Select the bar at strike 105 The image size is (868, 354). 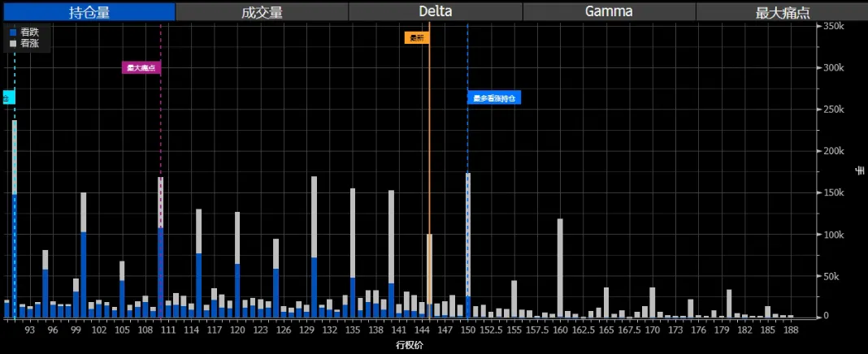click(x=122, y=289)
